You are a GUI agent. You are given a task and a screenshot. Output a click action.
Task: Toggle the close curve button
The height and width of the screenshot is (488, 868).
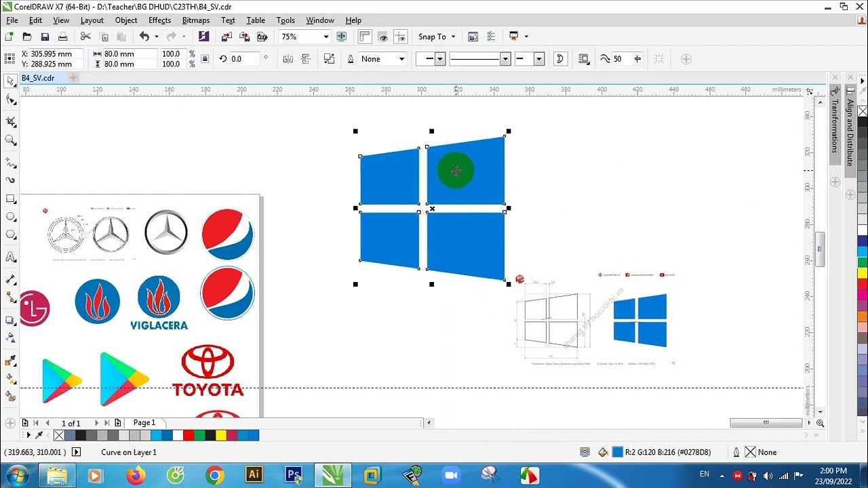[x=560, y=59]
